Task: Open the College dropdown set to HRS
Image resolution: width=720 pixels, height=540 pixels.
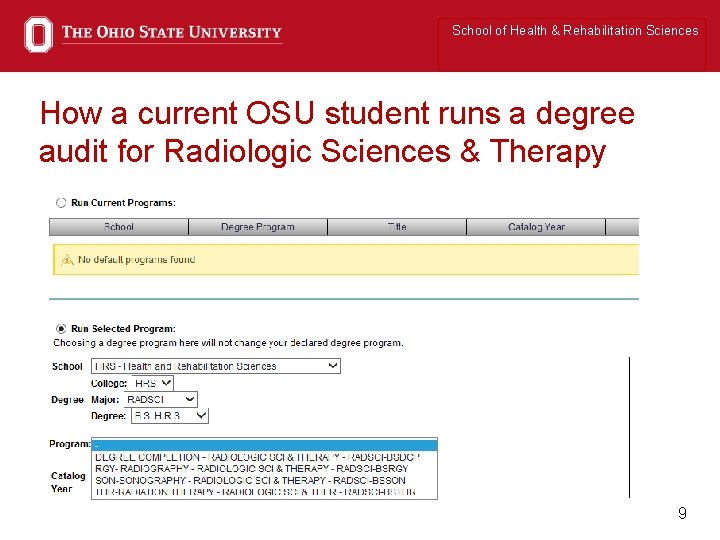Action: click(x=152, y=383)
